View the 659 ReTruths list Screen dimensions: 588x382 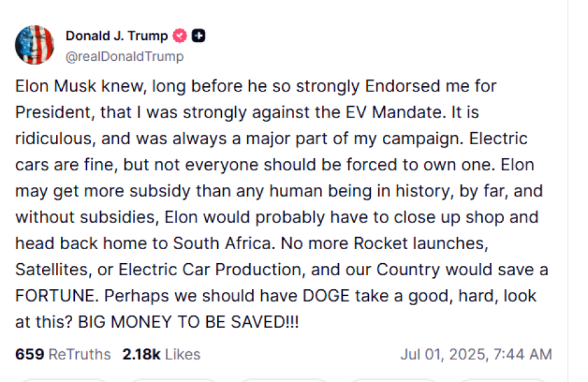point(63,354)
